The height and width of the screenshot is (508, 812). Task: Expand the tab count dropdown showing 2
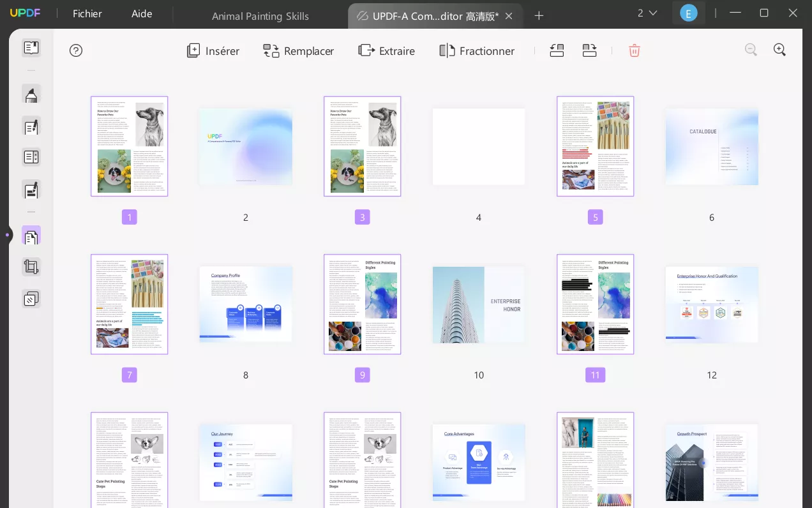point(647,13)
